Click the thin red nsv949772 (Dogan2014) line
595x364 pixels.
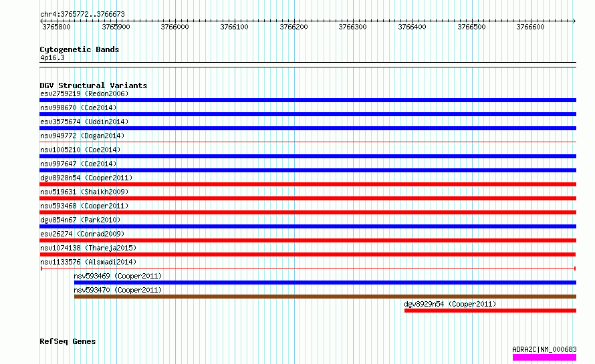pyautogui.click(x=308, y=142)
